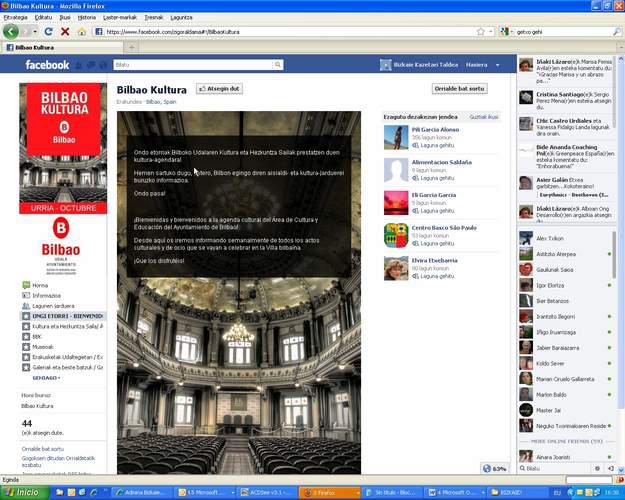Select ONGI ETORRI - BIENVENIDO sidebar item

click(x=63, y=316)
